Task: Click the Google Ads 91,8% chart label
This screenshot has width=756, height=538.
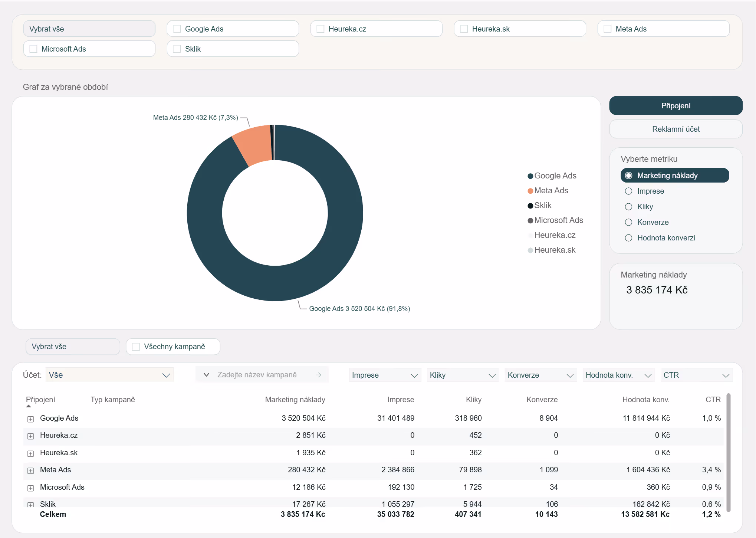Action: pos(359,309)
